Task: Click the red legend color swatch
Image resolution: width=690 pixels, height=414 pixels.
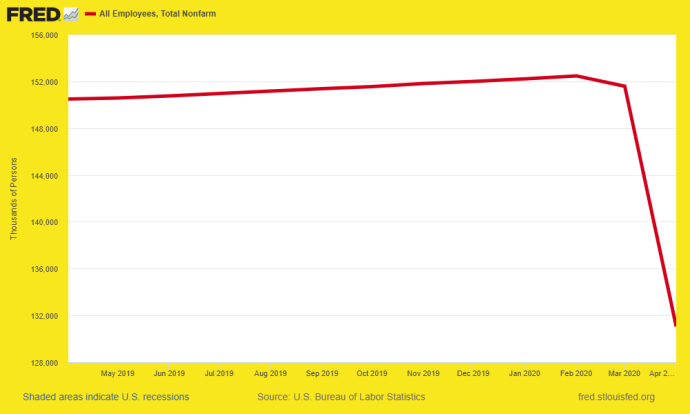Action: click(x=90, y=14)
